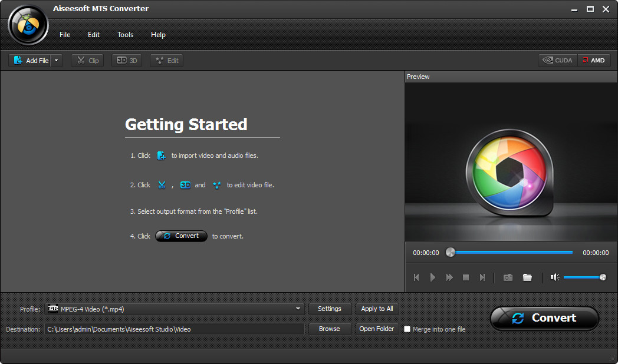Open the Tools menu
Image resolution: width=618 pixels, height=364 pixels.
(x=125, y=35)
